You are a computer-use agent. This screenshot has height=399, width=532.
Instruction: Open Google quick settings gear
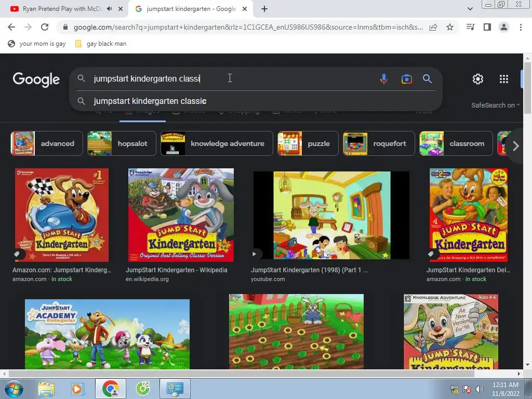[478, 79]
